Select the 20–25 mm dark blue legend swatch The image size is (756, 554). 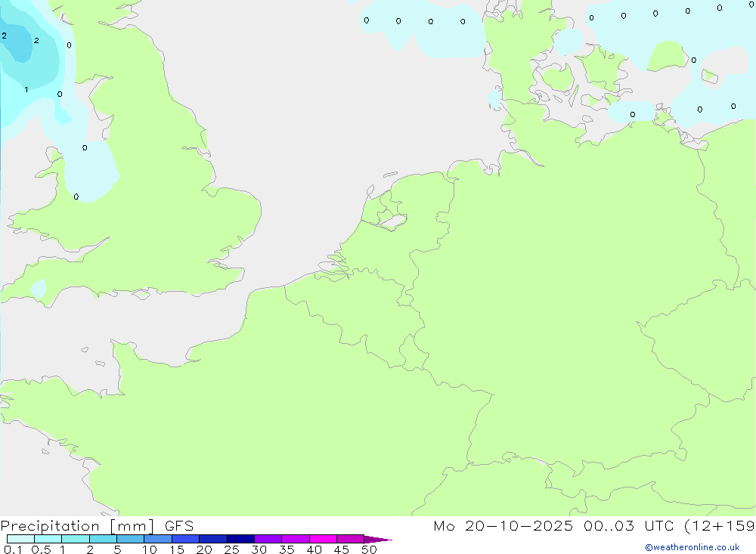(x=213, y=539)
